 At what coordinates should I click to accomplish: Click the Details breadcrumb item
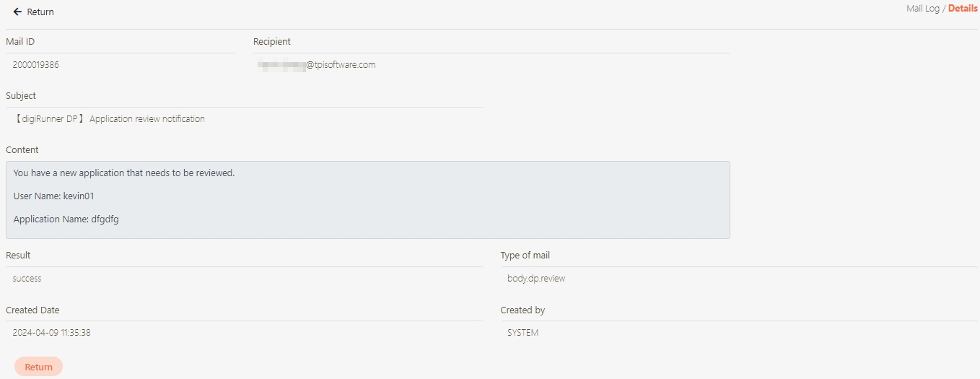tap(963, 9)
